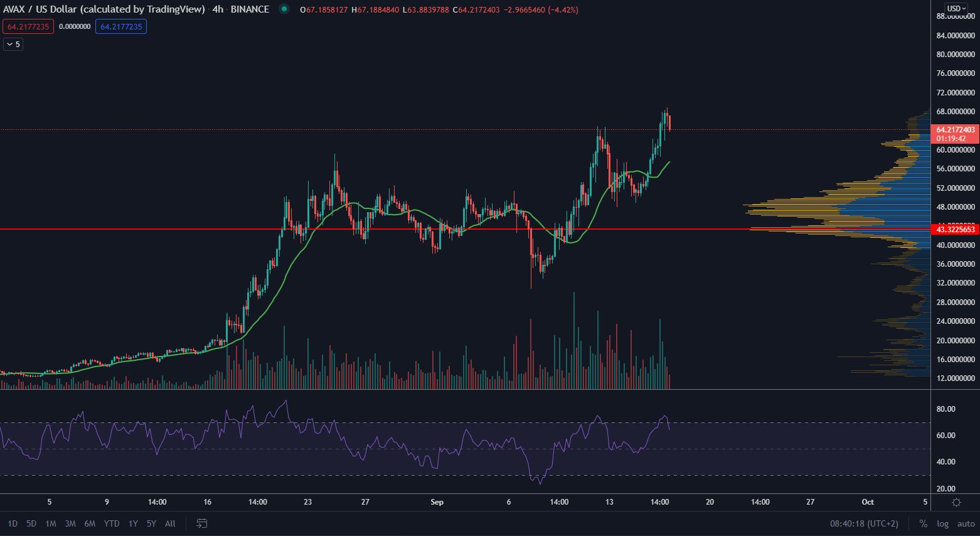Viewport: 980px width, 536px height.
Task: Select the 1D time range
Action: point(13,523)
